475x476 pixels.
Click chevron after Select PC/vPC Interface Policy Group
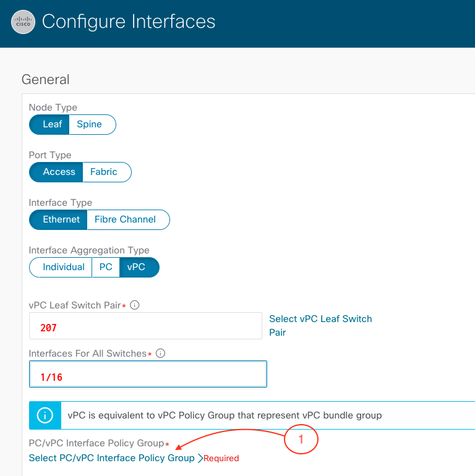click(199, 458)
